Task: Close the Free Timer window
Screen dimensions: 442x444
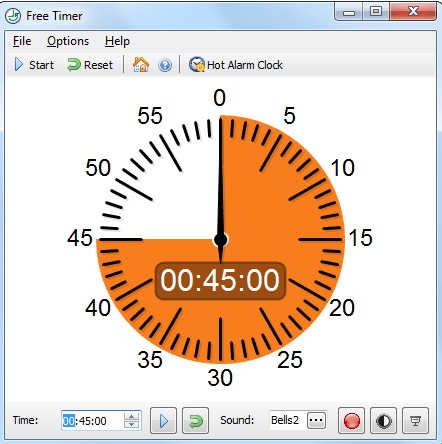Action: (413, 12)
